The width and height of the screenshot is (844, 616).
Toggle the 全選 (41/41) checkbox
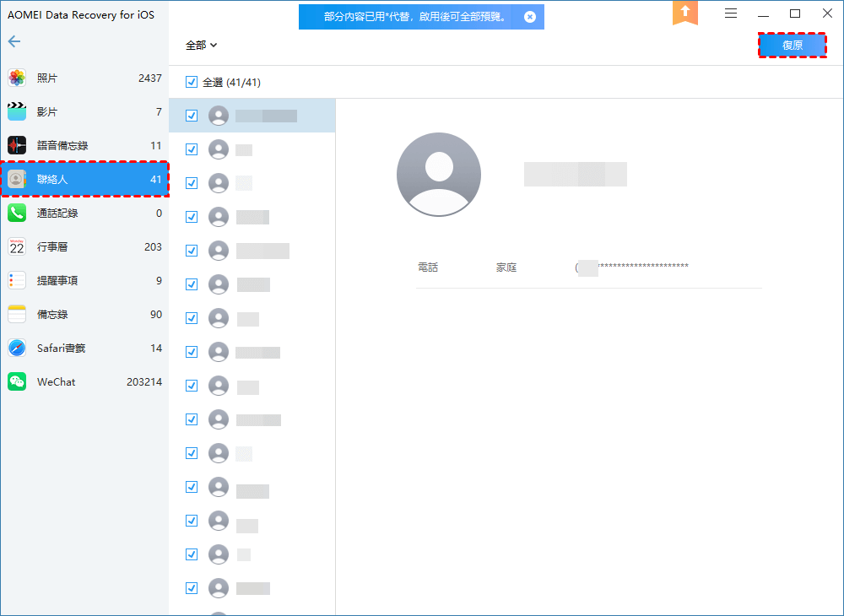click(x=192, y=83)
